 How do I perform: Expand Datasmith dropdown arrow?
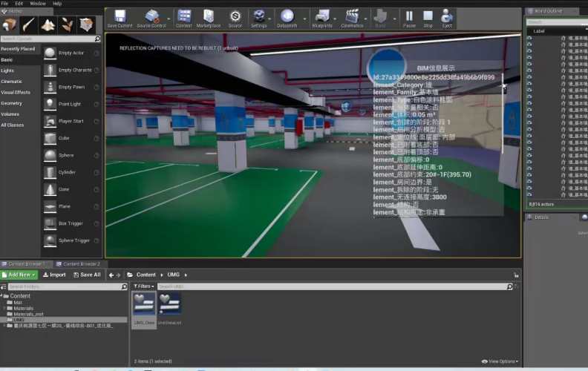pos(304,19)
